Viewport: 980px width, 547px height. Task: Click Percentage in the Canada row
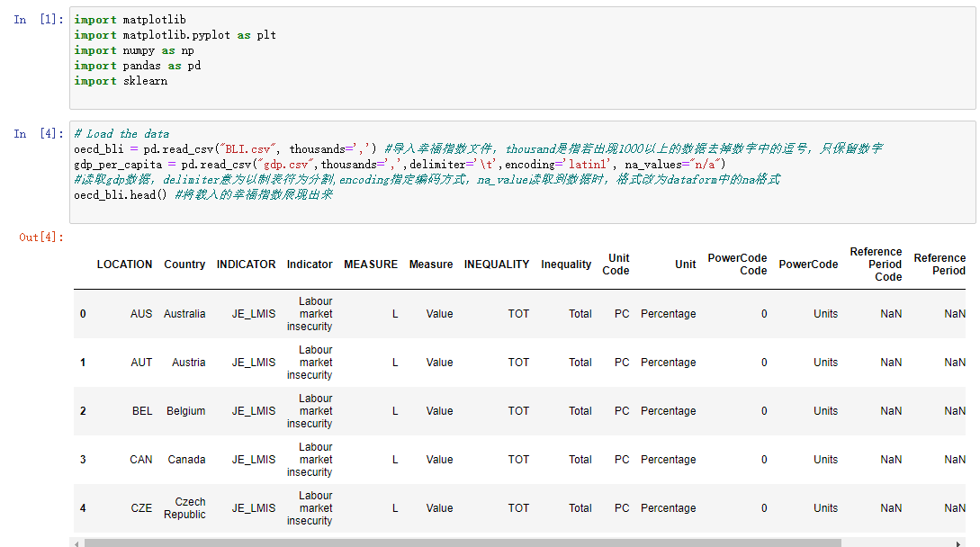668,460
